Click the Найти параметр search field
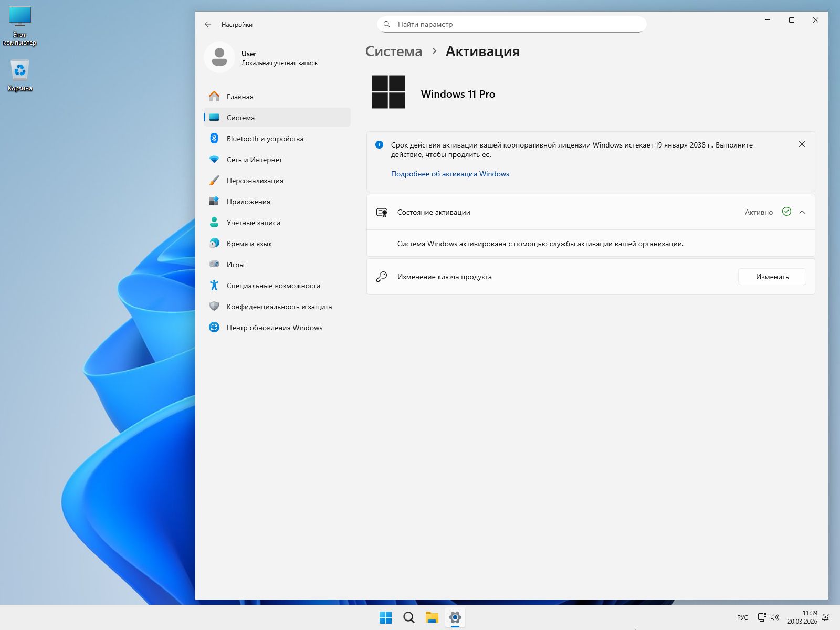This screenshot has width=840, height=630. [512, 24]
